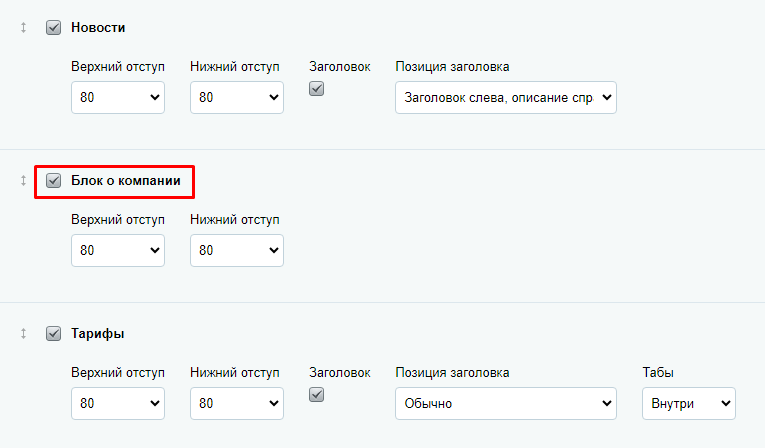Toggle Заголовок checkbox in Тарифы section
The width and height of the screenshot is (765, 448).
[x=316, y=395]
